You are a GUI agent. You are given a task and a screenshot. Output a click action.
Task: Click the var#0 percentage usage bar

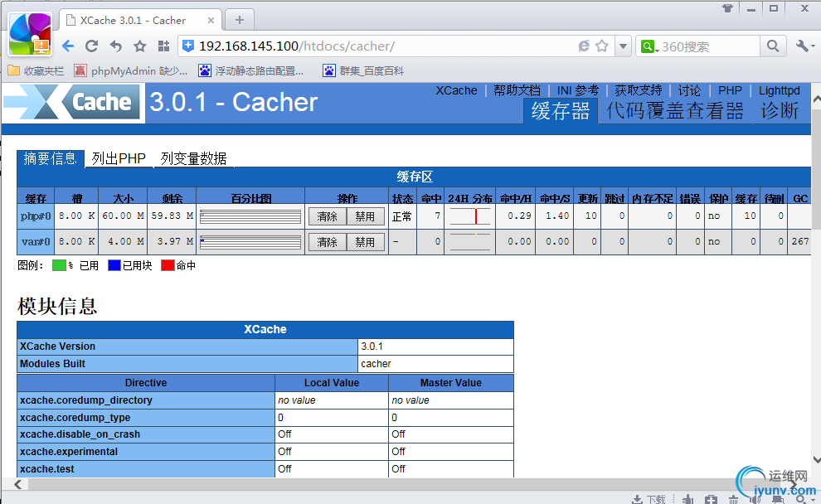click(250, 242)
